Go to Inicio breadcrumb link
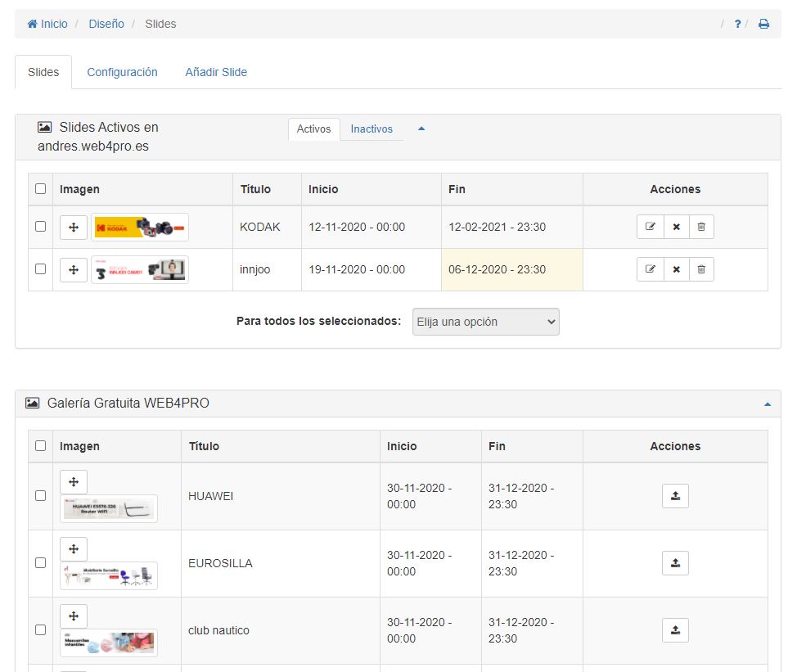This screenshot has width=797, height=672. point(47,24)
